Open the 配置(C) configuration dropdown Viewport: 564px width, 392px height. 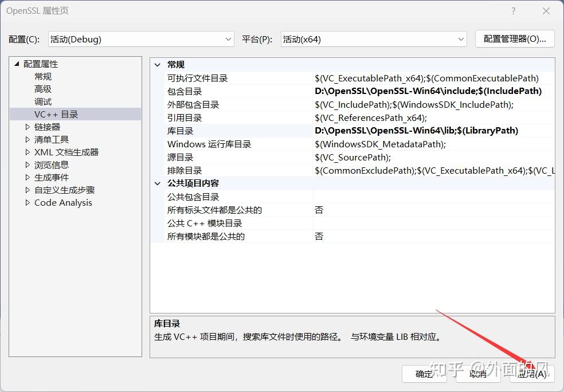tap(141, 39)
